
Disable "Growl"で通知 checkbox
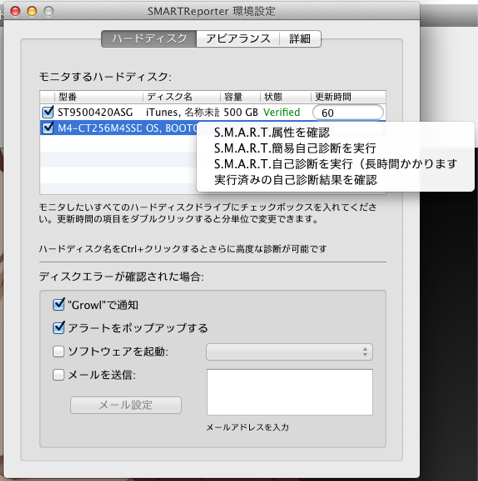[x=59, y=304]
